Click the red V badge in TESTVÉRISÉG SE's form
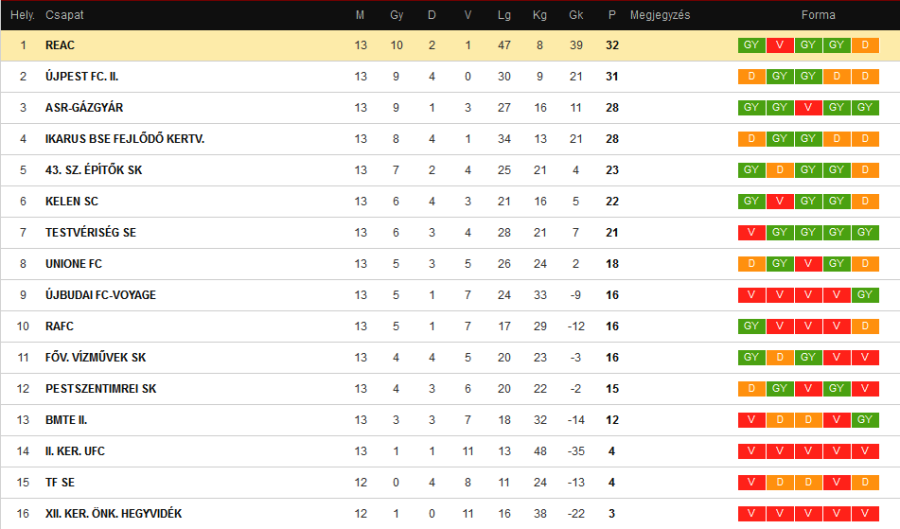The image size is (900, 529). (751, 232)
